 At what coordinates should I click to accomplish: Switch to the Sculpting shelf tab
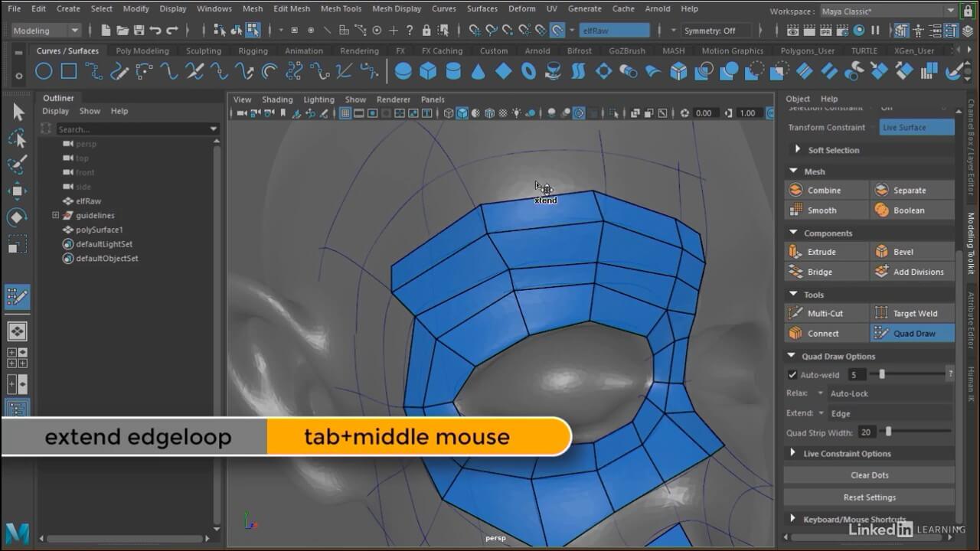tap(204, 51)
